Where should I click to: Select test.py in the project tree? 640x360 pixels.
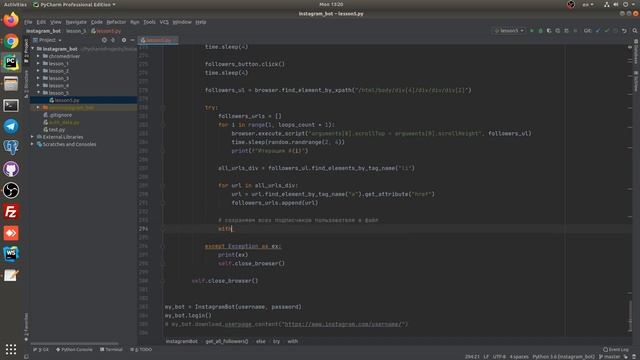point(56,129)
